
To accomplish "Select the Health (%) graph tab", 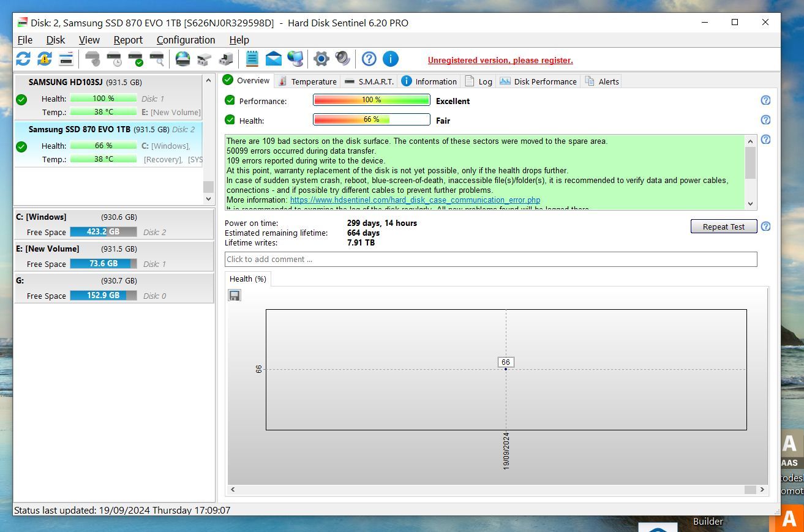I will click(x=247, y=279).
